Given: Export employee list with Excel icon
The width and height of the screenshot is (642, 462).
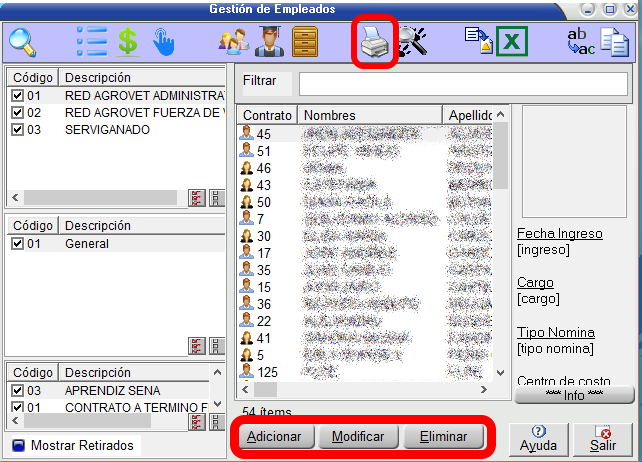Looking at the screenshot, I should coord(512,42).
